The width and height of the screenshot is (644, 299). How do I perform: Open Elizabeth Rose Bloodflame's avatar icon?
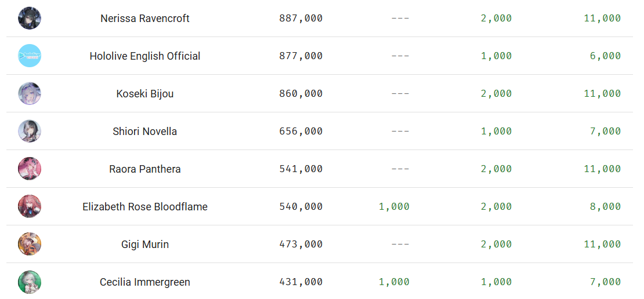tap(30, 206)
